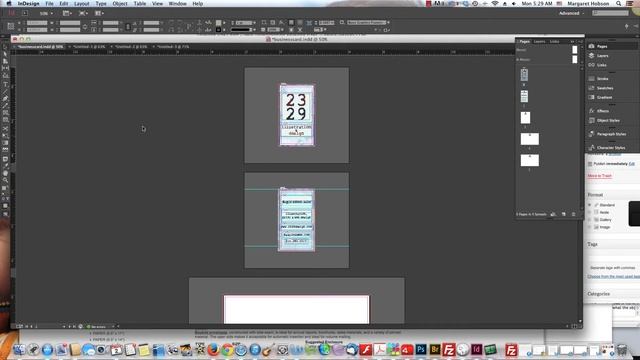Viewport: 640px width, 360px height.
Task: Open the View Options dropdown
Action: [67, 13]
